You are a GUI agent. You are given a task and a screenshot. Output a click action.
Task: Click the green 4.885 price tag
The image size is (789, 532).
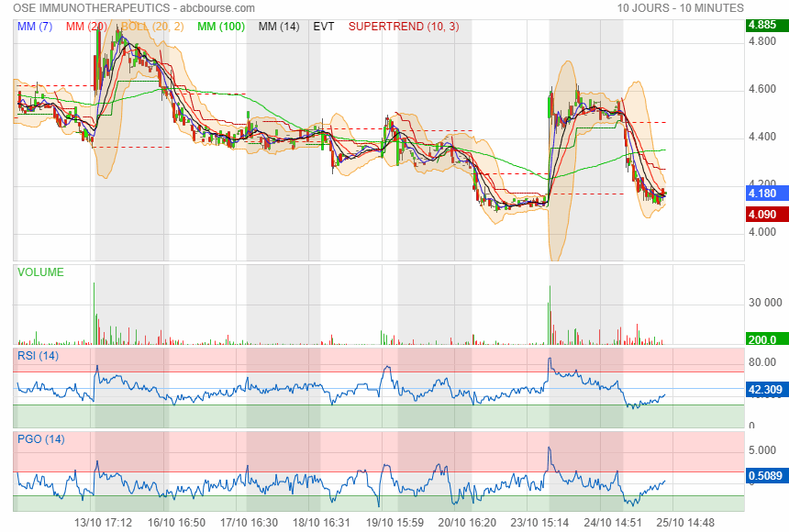(767, 25)
